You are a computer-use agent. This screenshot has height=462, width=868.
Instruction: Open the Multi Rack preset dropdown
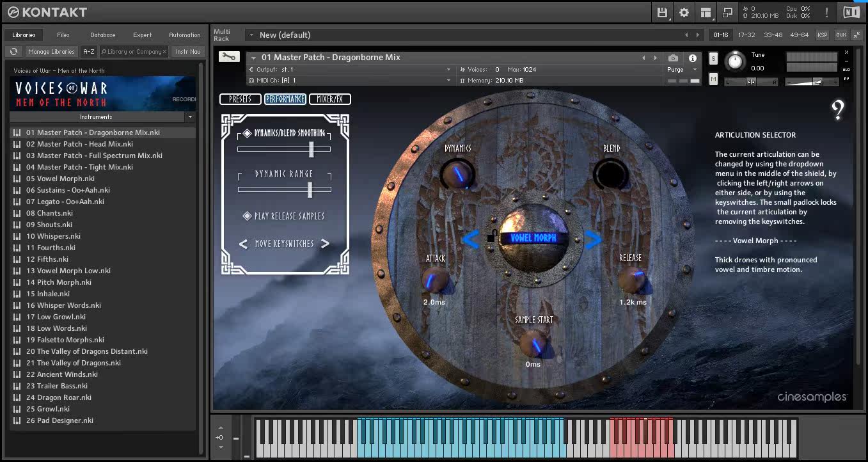click(x=251, y=35)
